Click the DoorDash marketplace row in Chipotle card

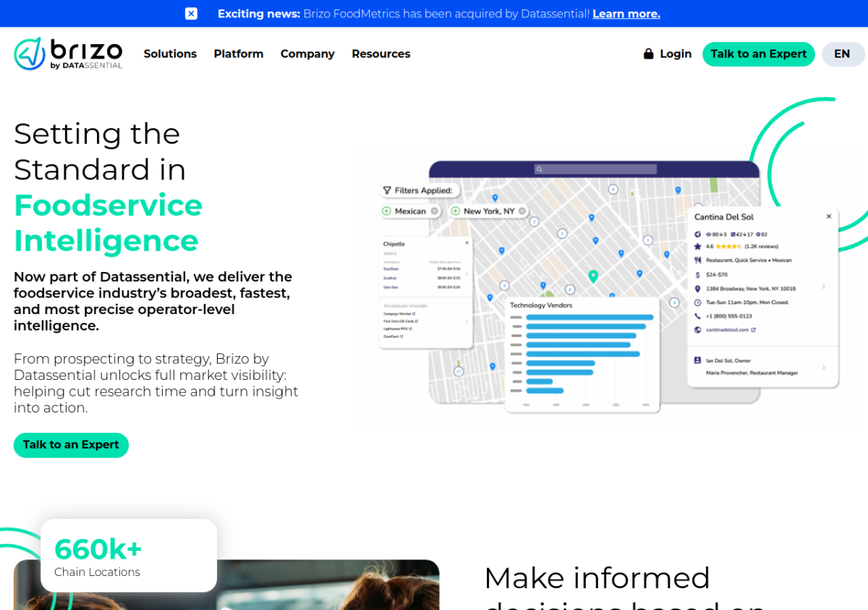pos(422,268)
